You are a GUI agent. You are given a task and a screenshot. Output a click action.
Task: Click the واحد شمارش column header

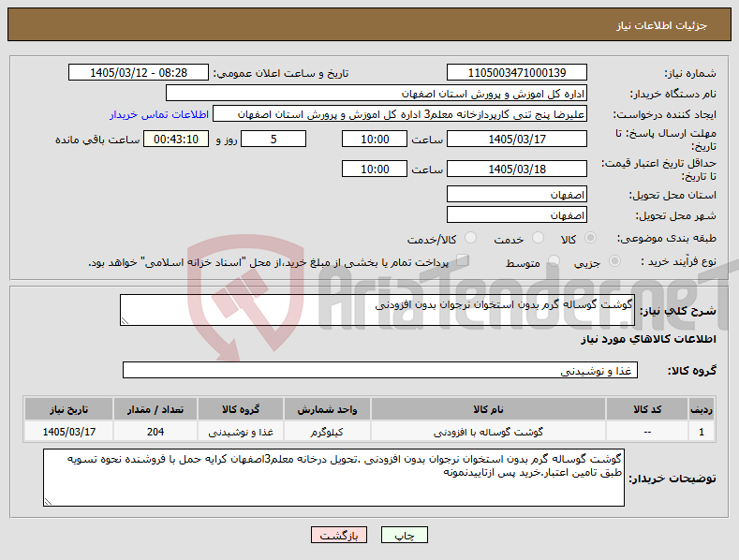pos(327,409)
